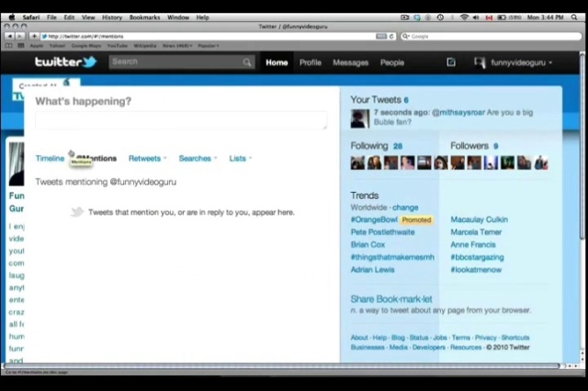Open the Time Machine menu bar icon
Viewport: 588px width, 391px height.
(440, 17)
